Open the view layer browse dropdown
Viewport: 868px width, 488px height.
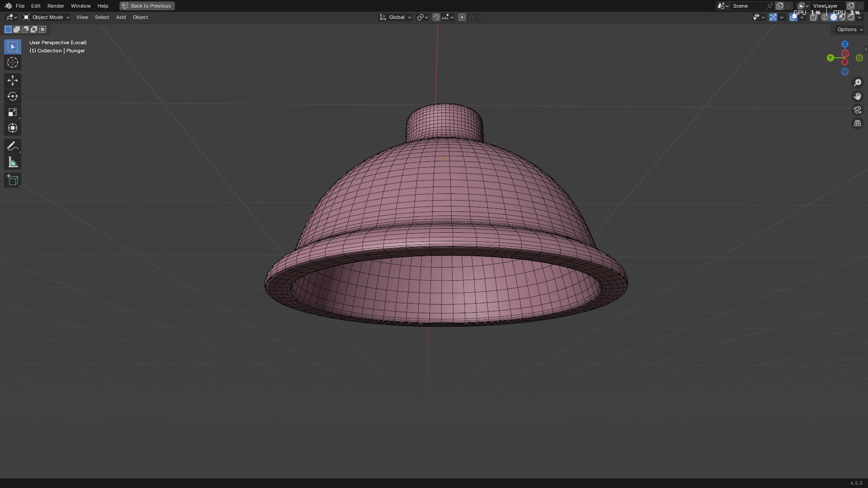tap(803, 6)
